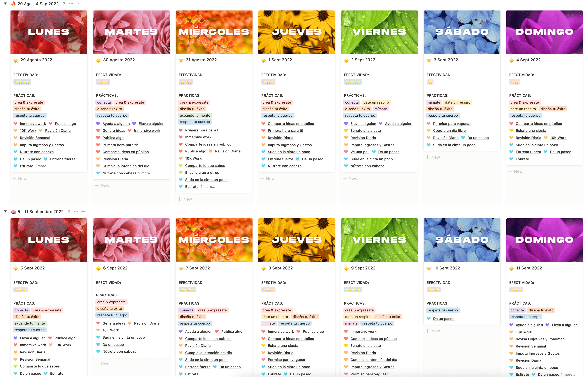Viewport: 588px width, 377px height.
Task: Click 'expande tu mente' tag on 31 Agosto card
Action: tap(195, 115)
